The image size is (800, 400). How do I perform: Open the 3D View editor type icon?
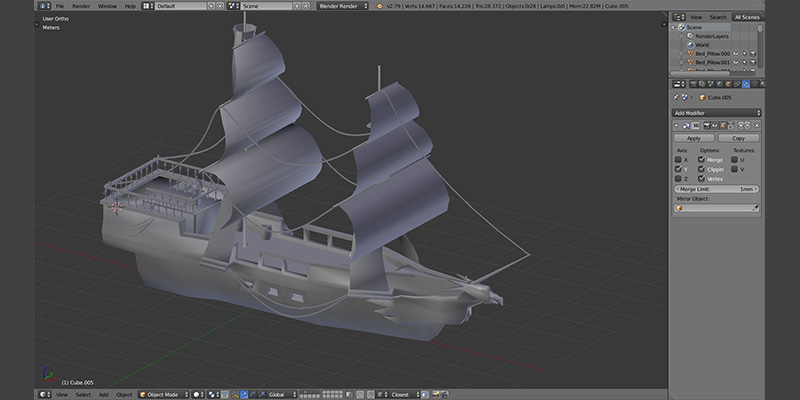point(45,394)
